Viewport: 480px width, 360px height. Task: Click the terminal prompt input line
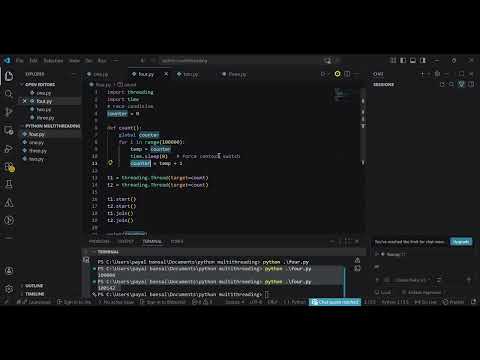[183, 295]
